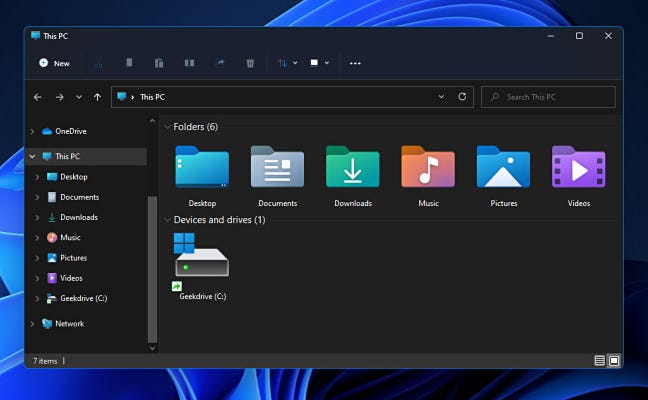Select the Videos folder icon
The image size is (648, 400).
pos(578,168)
